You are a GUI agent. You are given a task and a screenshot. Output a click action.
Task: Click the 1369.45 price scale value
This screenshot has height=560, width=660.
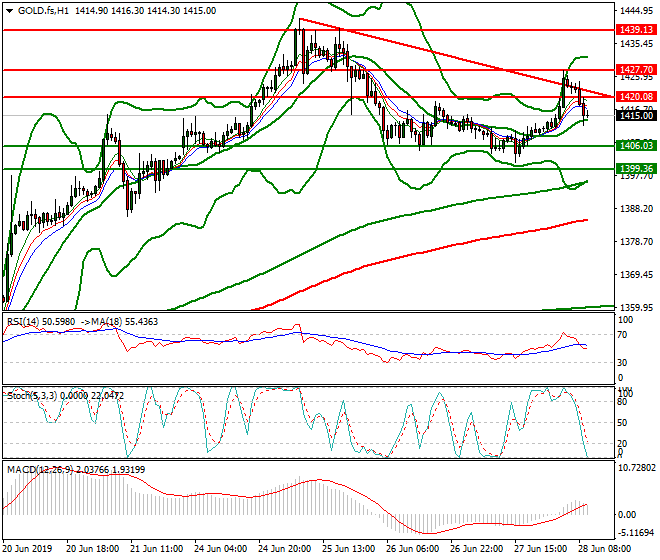click(x=636, y=275)
